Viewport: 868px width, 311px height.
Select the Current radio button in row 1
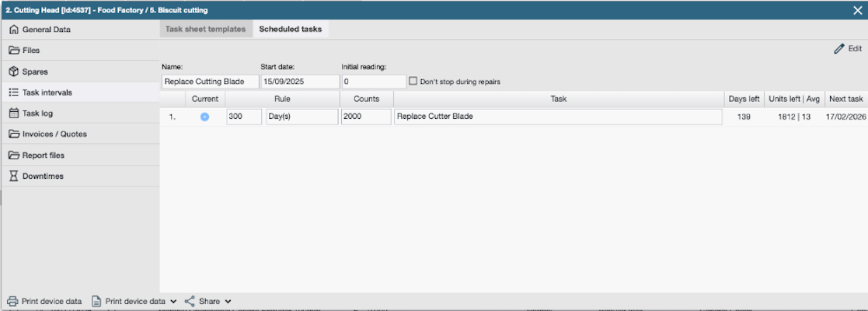tap(205, 117)
